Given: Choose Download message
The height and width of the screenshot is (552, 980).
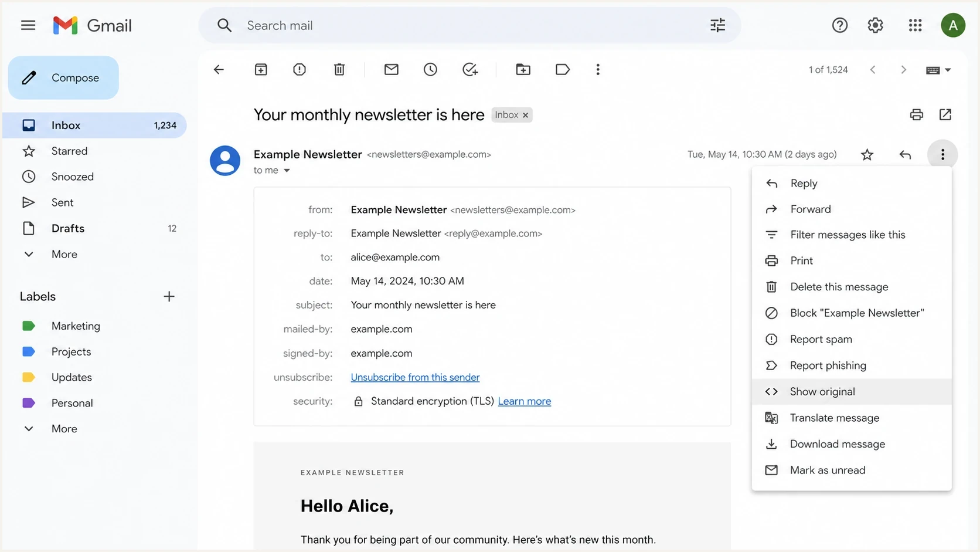Looking at the screenshot, I should (x=852, y=444).
